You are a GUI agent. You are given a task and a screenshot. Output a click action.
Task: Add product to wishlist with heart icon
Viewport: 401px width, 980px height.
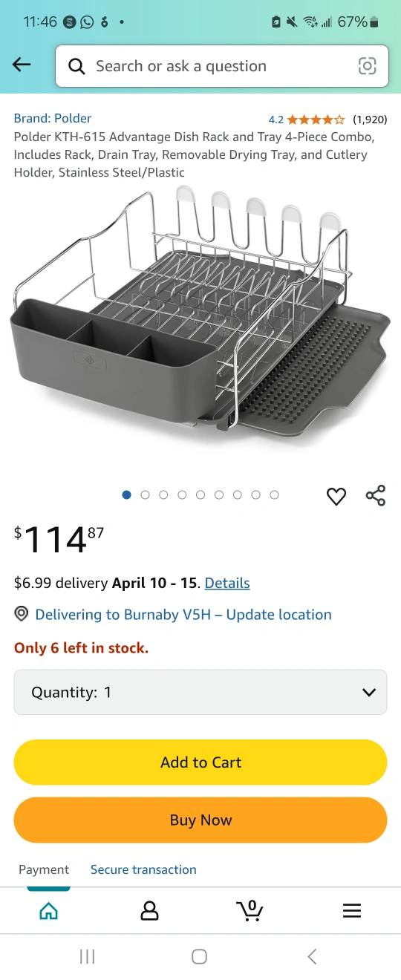click(x=336, y=496)
